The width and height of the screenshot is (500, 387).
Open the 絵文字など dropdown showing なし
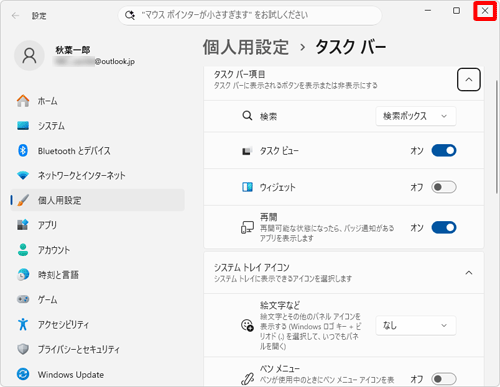(416, 325)
